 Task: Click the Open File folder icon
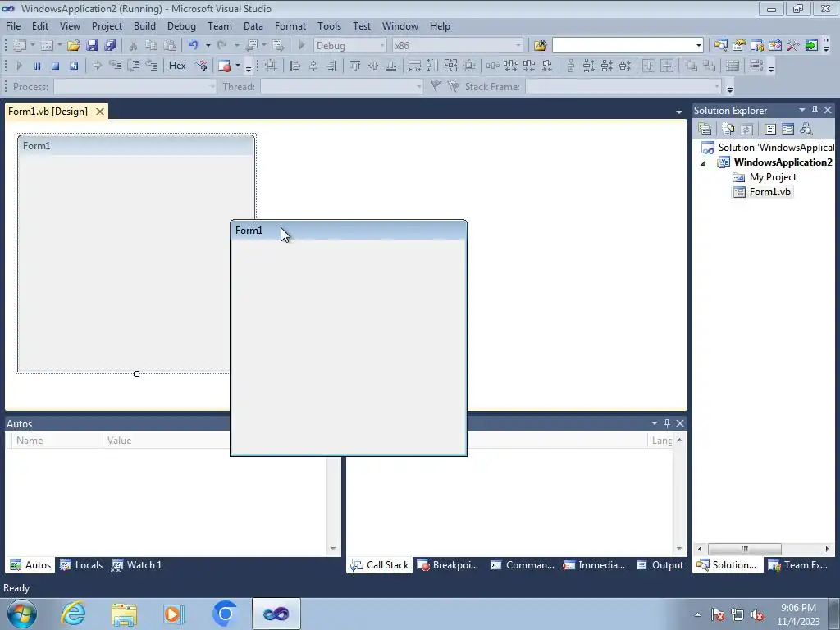point(73,46)
